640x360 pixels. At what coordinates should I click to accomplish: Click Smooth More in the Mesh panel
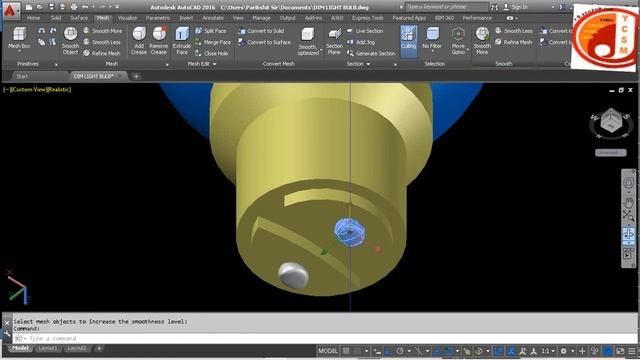click(102, 31)
